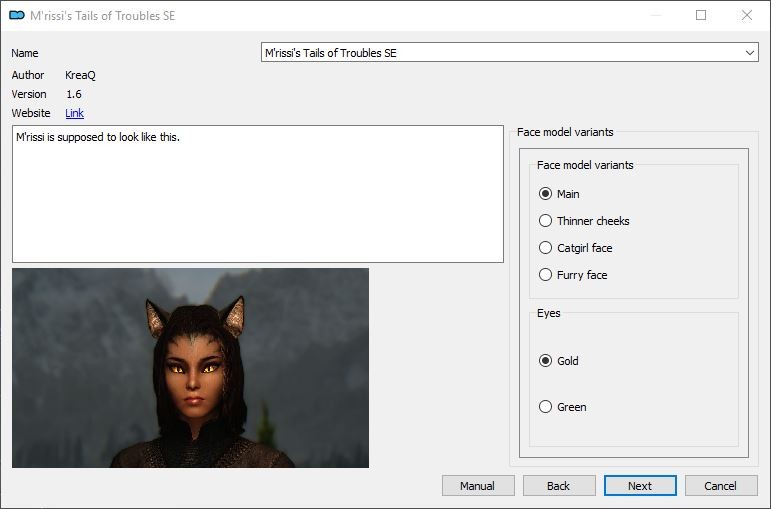Open the mod Name dropdown list
The width and height of the screenshot is (771, 509).
coord(509,52)
